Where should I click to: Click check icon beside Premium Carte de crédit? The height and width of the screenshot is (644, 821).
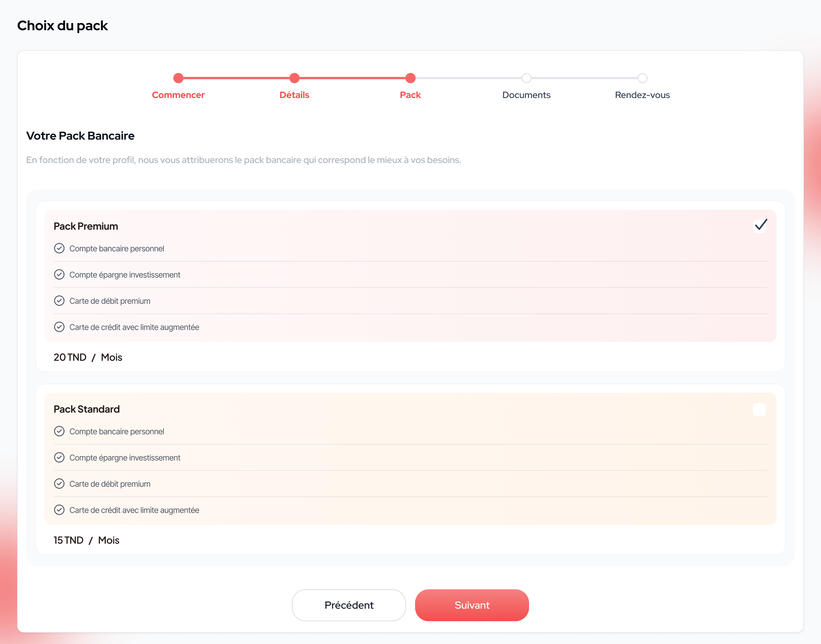tap(59, 327)
